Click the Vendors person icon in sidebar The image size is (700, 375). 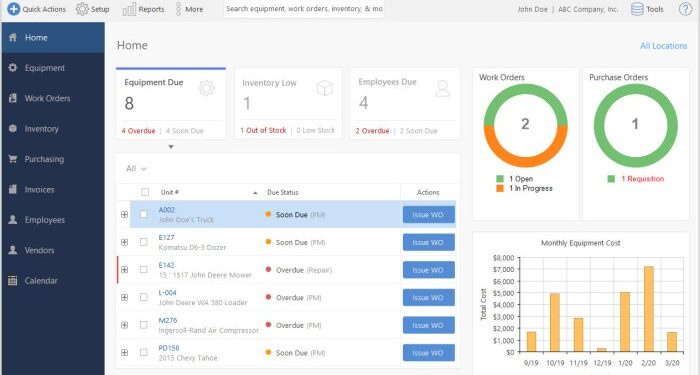13,250
